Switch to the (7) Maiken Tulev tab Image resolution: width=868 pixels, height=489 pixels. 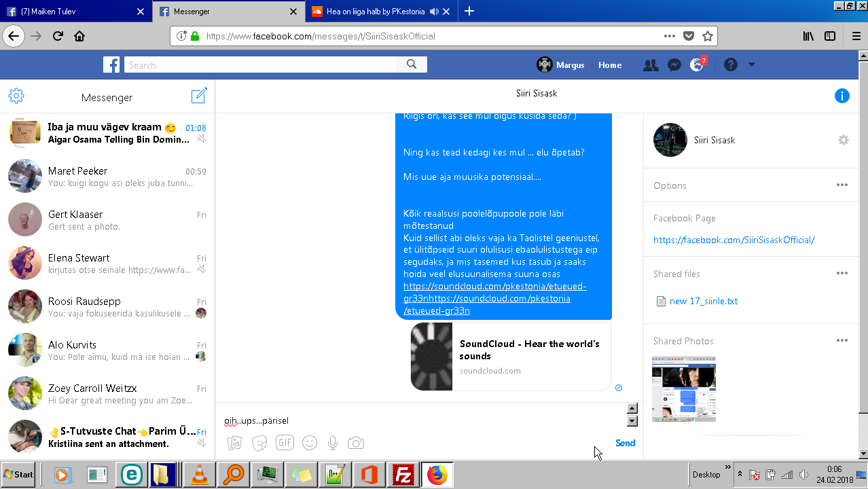tap(76, 12)
